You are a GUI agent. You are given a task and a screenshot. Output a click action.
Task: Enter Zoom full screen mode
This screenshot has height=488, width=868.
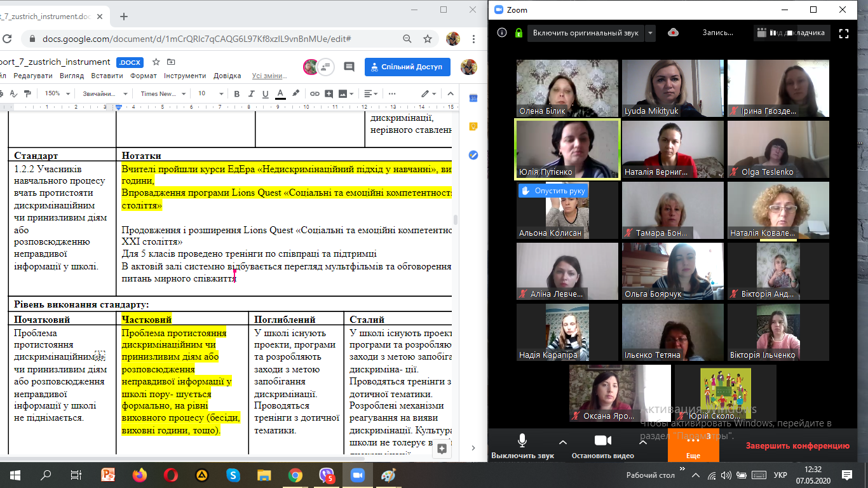click(x=844, y=32)
